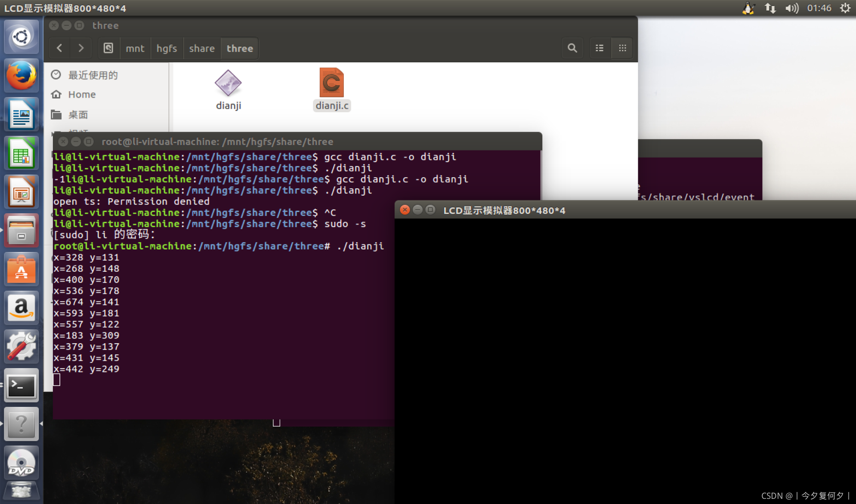
Task: Open the update indicator menu in top bar
Action: coord(770,8)
